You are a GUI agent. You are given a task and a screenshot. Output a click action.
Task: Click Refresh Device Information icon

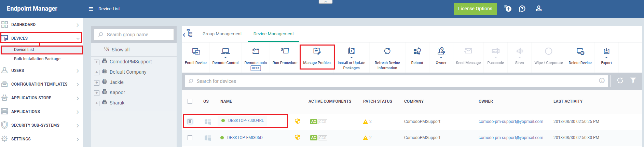[x=387, y=51]
